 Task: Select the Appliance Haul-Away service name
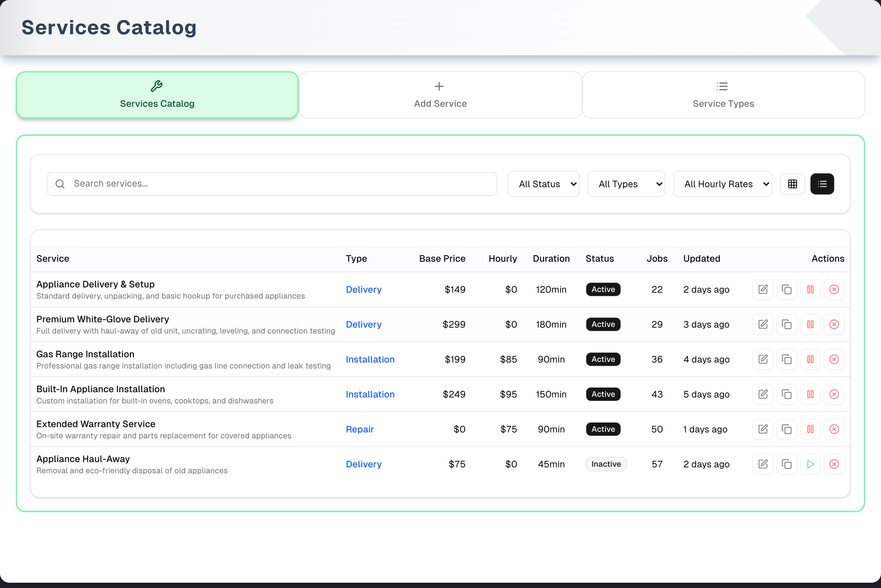click(x=83, y=458)
